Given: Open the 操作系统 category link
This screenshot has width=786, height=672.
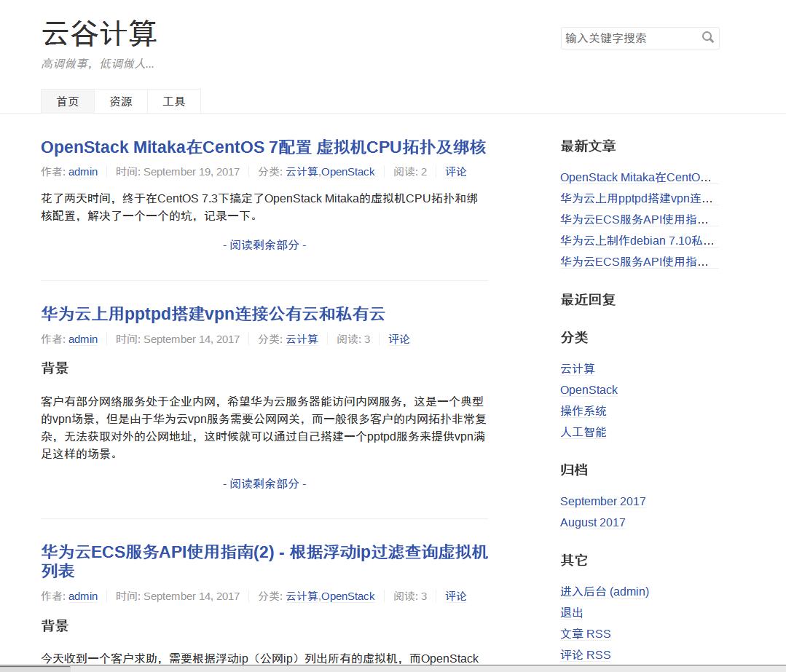Looking at the screenshot, I should 583,411.
